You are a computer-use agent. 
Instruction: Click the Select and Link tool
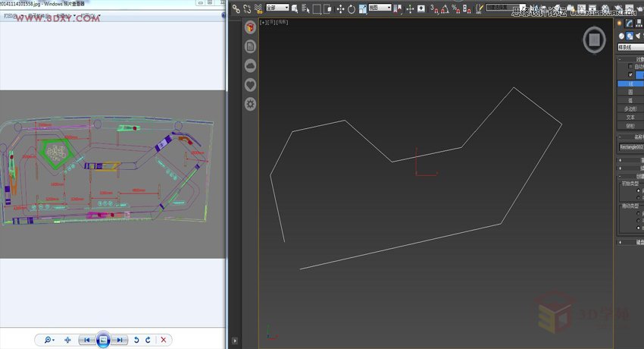(x=236, y=8)
